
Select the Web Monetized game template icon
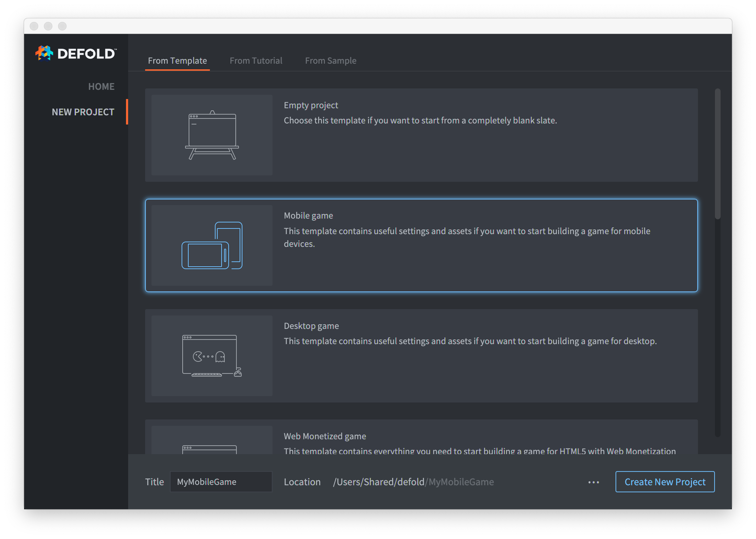pyautogui.click(x=212, y=449)
